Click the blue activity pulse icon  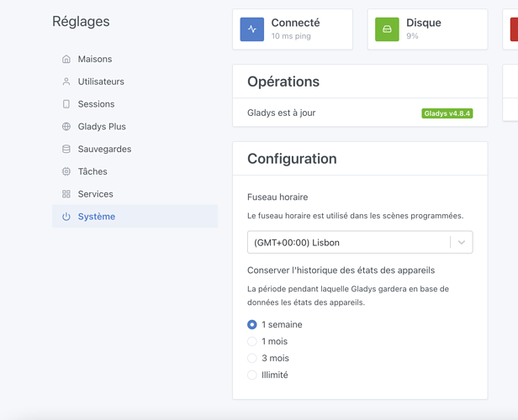(x=252, y=29)
